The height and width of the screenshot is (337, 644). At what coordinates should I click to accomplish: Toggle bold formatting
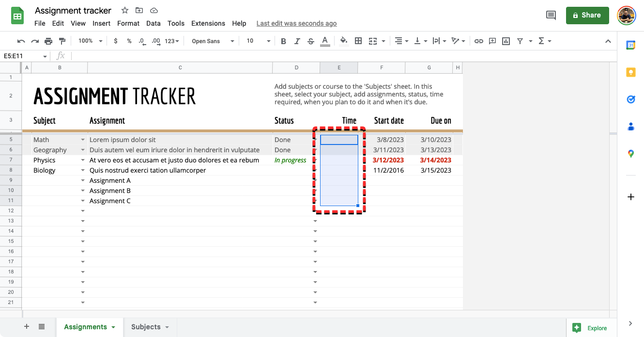tap(284, 41)
